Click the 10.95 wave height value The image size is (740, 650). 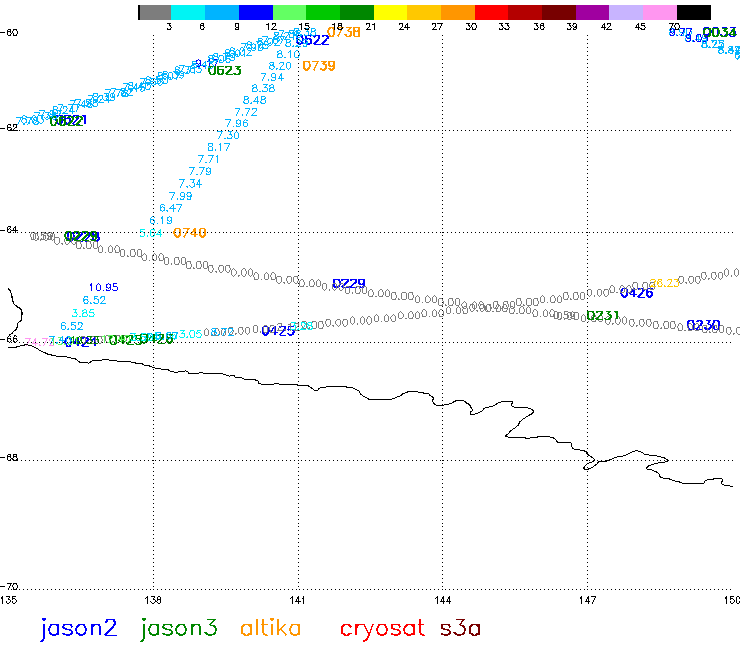(103, 287)
